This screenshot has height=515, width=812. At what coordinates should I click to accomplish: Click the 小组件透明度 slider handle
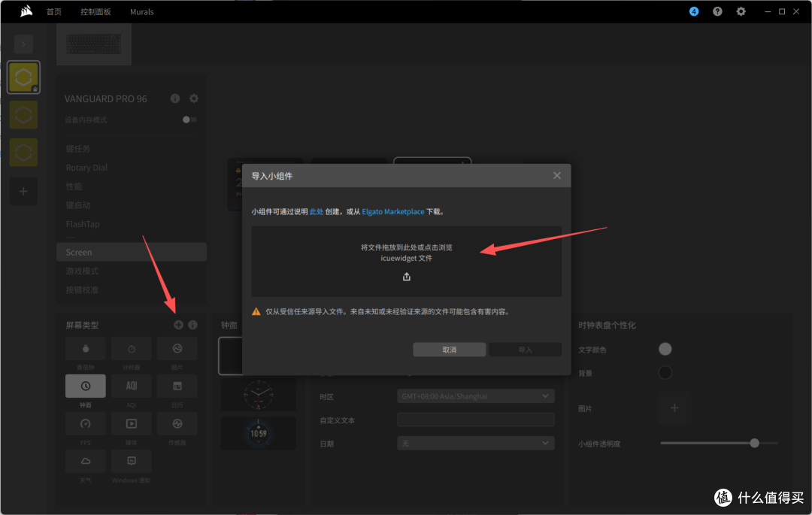(755, 443)
